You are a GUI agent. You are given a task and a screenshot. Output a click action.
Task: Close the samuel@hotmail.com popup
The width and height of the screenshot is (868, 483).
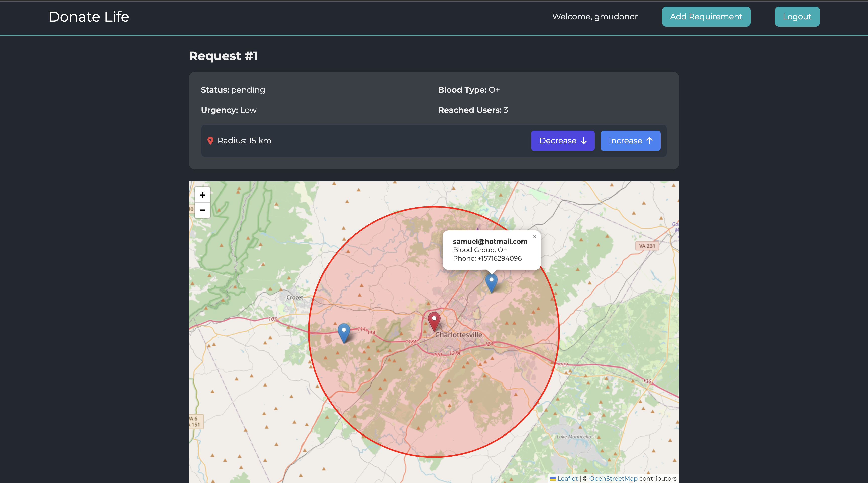(535, 237)
